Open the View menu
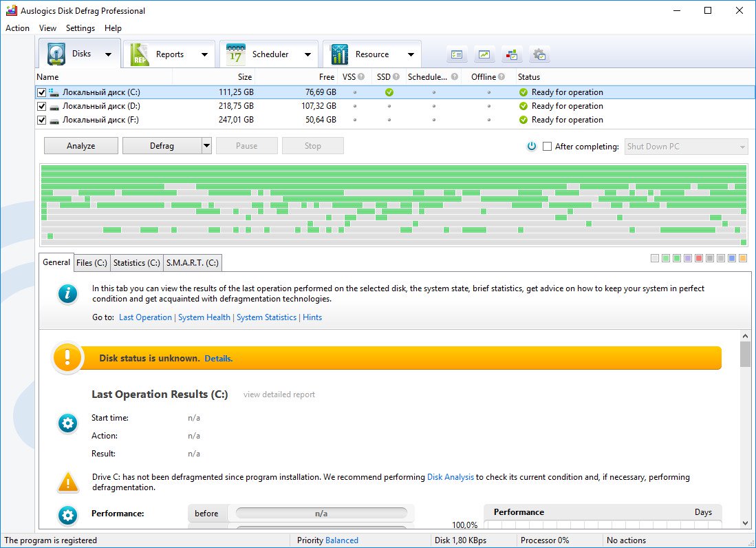Screen dimensions: 756x548 pyautogui.click(x=47, y=28)
